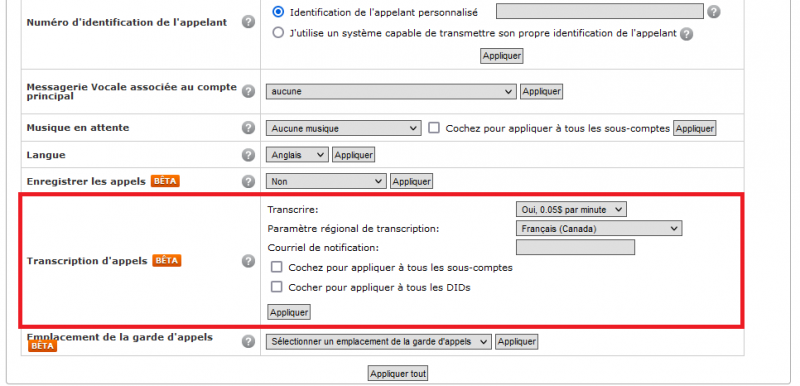Check 'Cocher pour appliquer à tous les DIDs'
The height and width of the screenshot is (386, 800).
tap(277, 287)
